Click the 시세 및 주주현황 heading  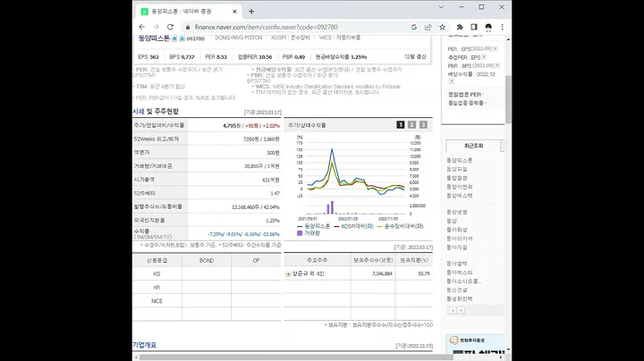156,112
